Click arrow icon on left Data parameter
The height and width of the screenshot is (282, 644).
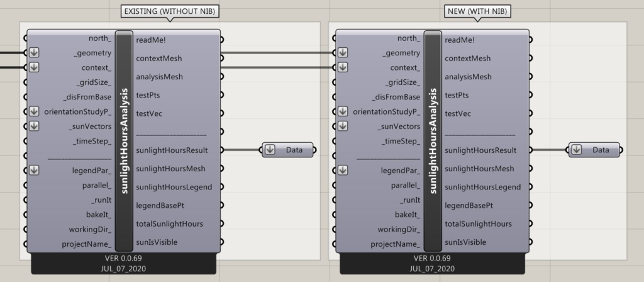270,150
